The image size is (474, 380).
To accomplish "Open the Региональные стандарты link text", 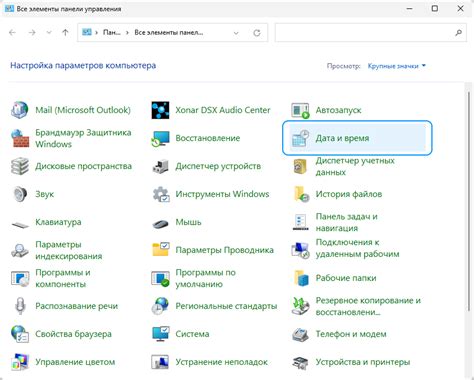I will [x=226, y=306].
